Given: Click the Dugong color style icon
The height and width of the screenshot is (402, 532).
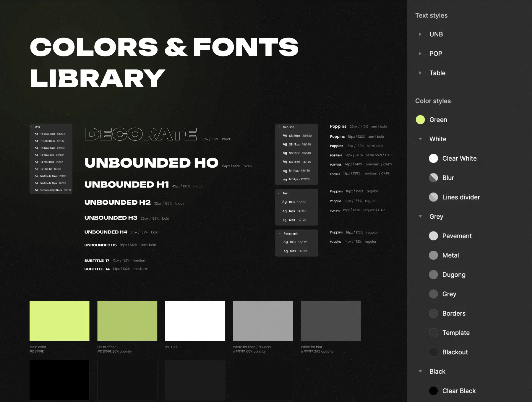Looking at the screenshot, I should click(x=433, y=275).
